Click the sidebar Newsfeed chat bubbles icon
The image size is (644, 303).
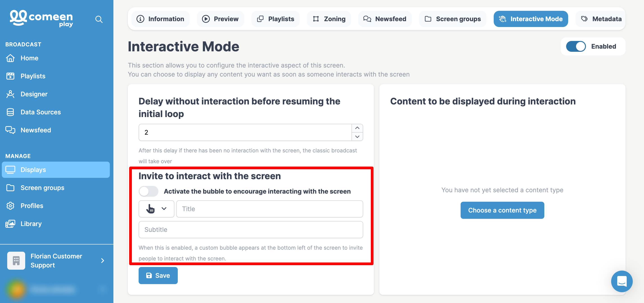coord(10,130)
